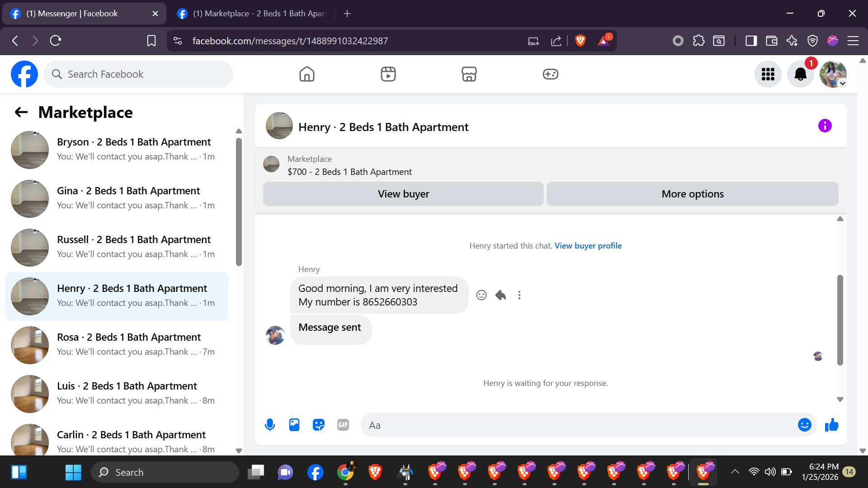
Task: Open Bryson's 2 Beds 1 Bath chat
Action: (117, 150)
